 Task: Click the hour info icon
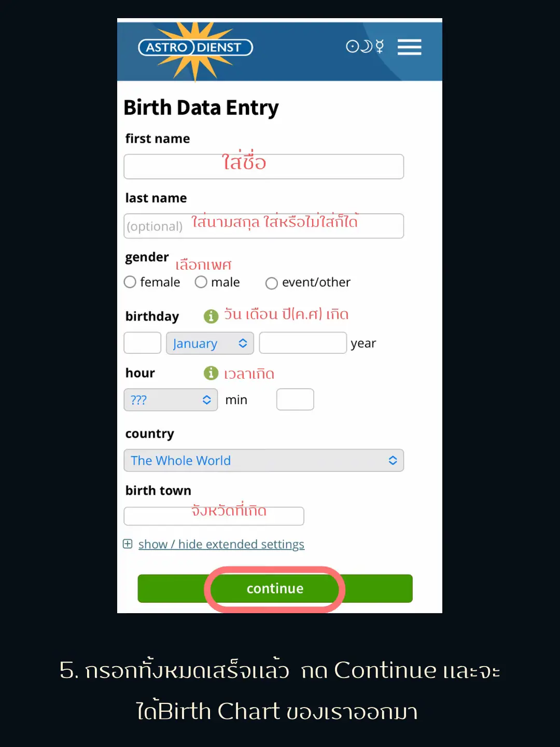(211, 373)
